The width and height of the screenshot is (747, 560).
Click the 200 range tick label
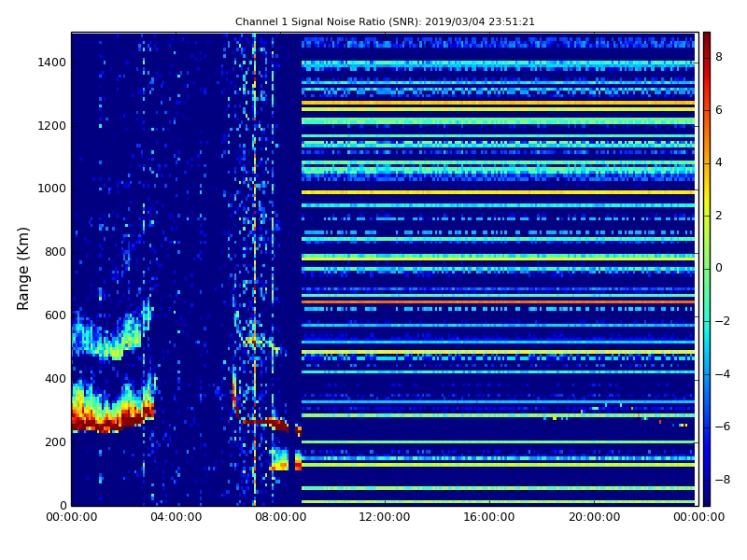pyautogui.click(x=55, y=441)
